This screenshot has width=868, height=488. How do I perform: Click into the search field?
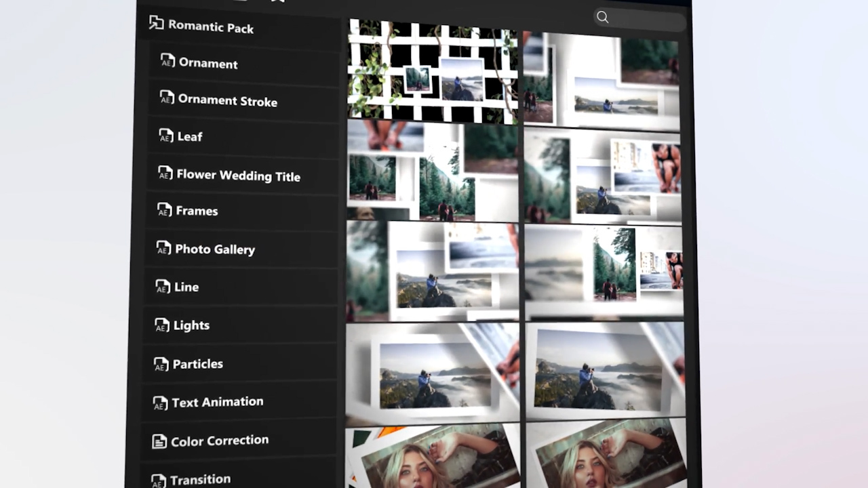(638, 18)
